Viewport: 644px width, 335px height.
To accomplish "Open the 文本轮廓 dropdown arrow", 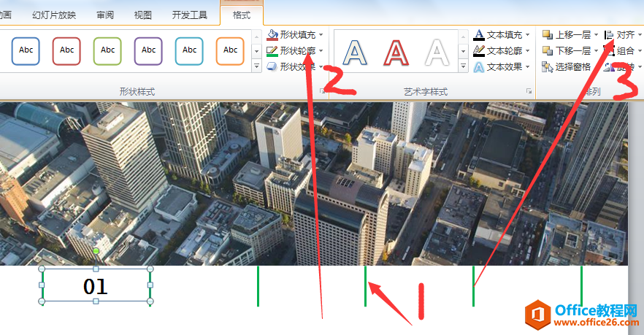I will coord(528,51).
